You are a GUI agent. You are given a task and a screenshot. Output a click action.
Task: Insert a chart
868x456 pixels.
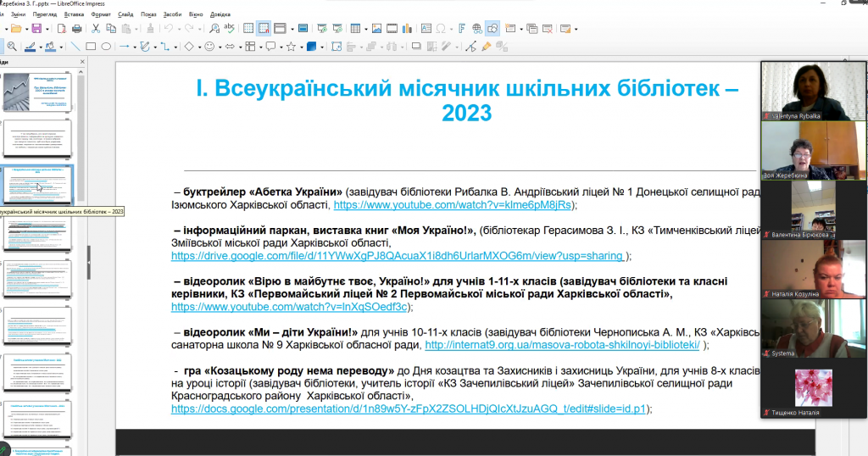tap(407, 29)
